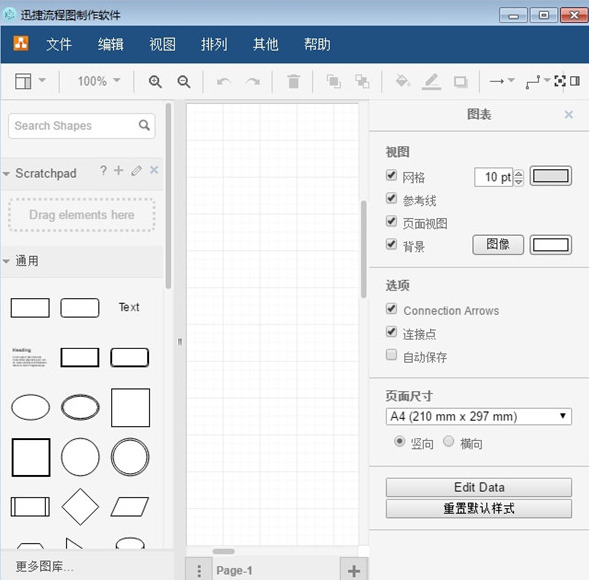
Task: Add a new scratchpad item with plus icon
Action: (119, 171)
